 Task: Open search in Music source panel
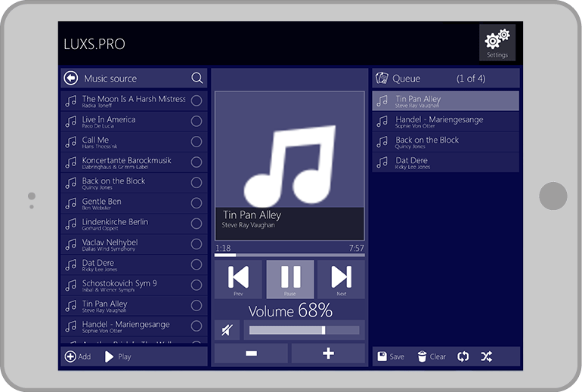tap(197, 78)
